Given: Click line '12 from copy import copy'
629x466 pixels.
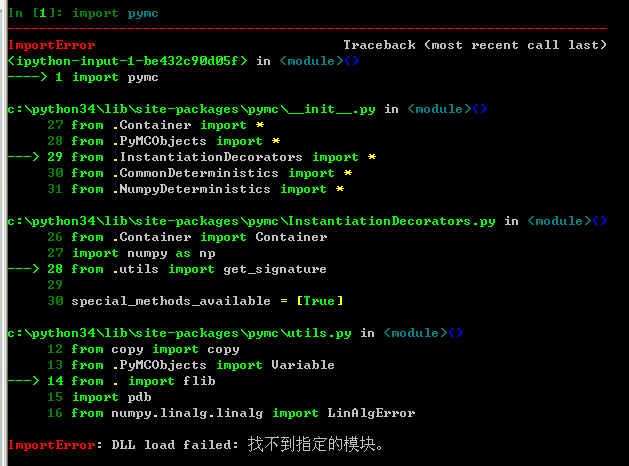Looking at the screenshot, I should (143, 349).
